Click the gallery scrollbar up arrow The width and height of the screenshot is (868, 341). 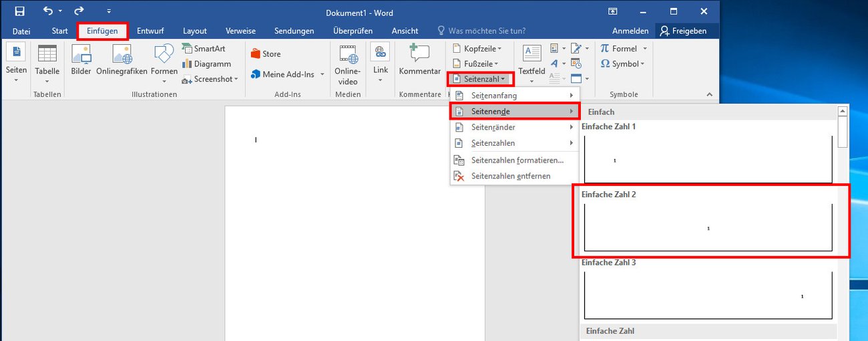coord(843,112)
